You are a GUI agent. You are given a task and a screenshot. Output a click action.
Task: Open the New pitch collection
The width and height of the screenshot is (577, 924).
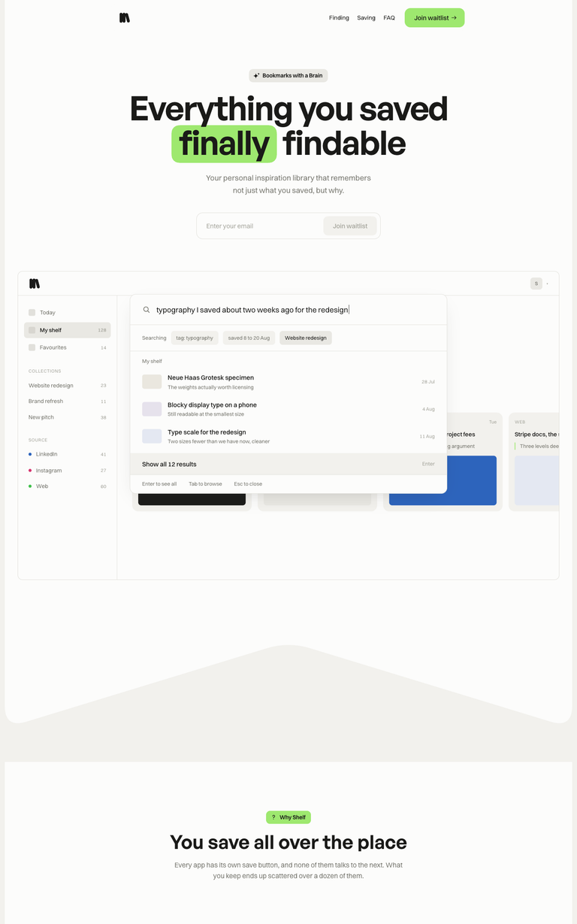(x=68, y=417)
